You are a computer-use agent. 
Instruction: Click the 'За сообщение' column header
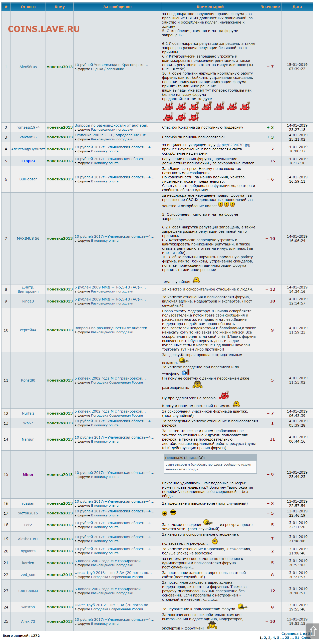[x=117, y=7]
